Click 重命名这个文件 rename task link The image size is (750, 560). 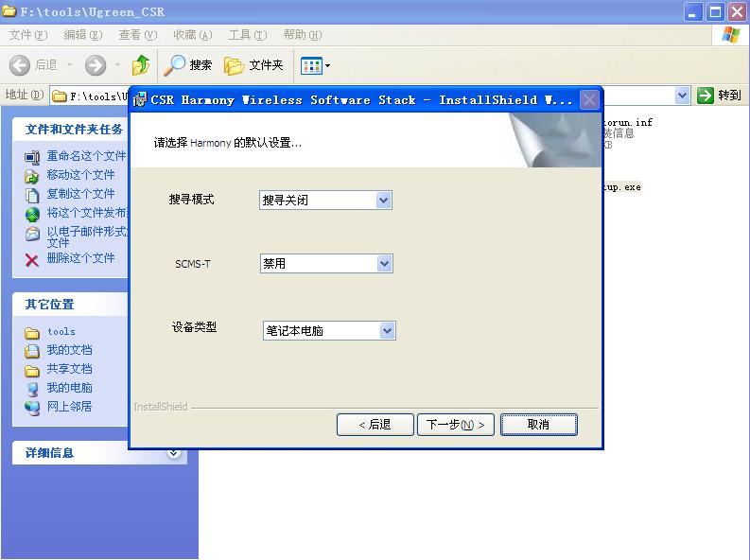click(x=87, y=156)
